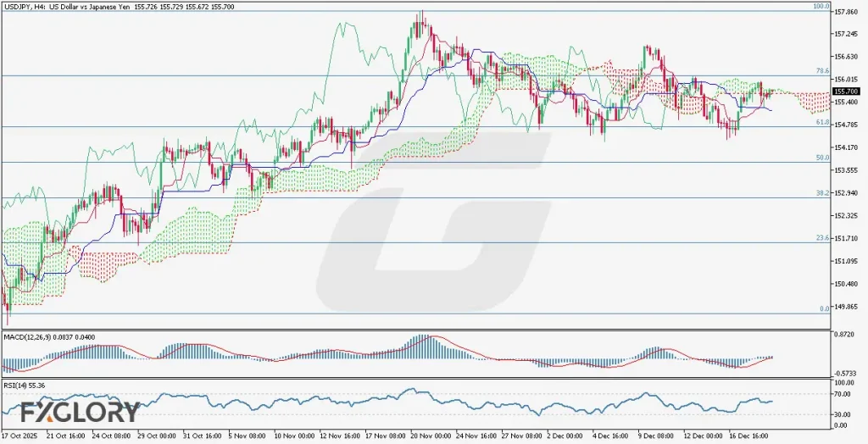The width and height of the screenshot is (868, 444).
Task: Click the 153.555 price axis value
Action: (x=845, y=170)
